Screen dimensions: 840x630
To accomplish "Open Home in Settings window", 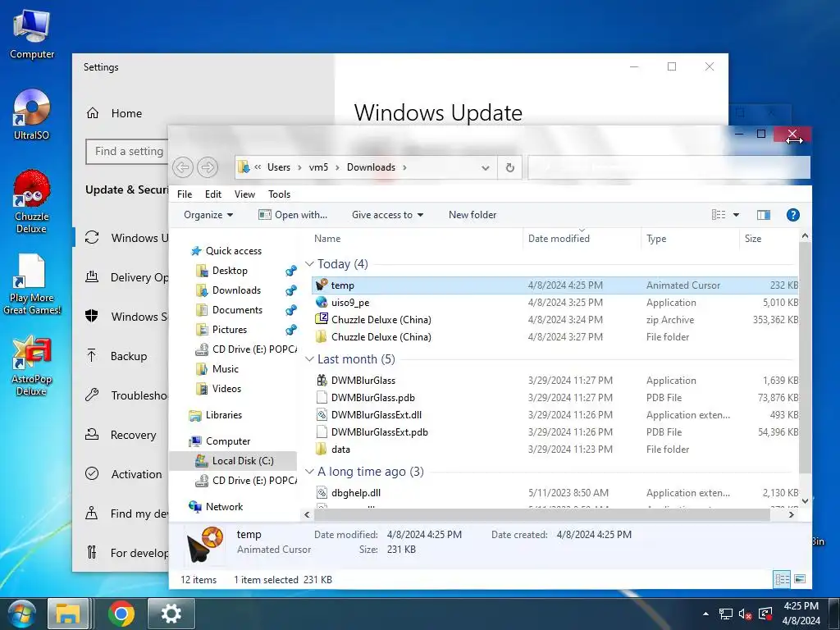I will pos(115,113).
